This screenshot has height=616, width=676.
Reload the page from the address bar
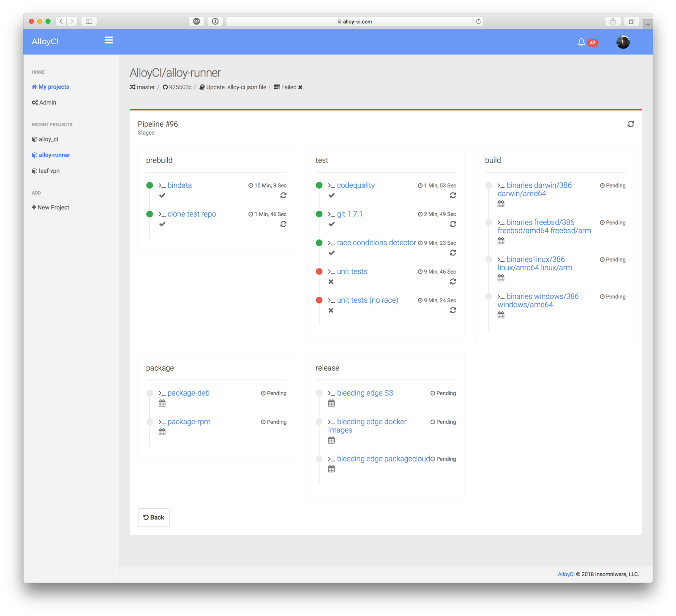click(x=478, y=21)
